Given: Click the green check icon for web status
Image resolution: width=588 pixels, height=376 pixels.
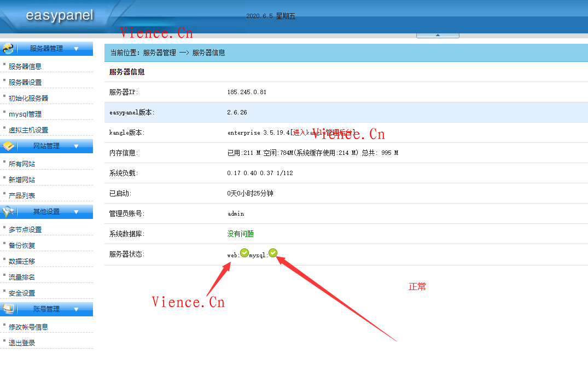Looking at the screenshot, I should [244, 252].
